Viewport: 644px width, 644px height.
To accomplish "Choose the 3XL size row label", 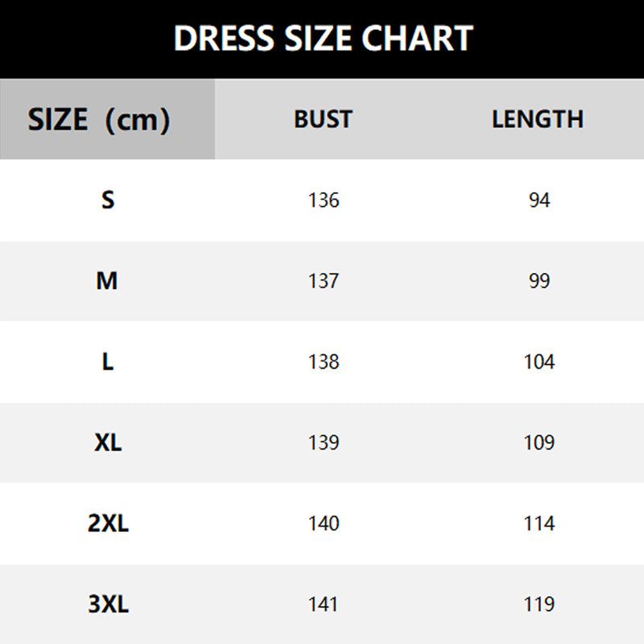I will tap(108, 605).
